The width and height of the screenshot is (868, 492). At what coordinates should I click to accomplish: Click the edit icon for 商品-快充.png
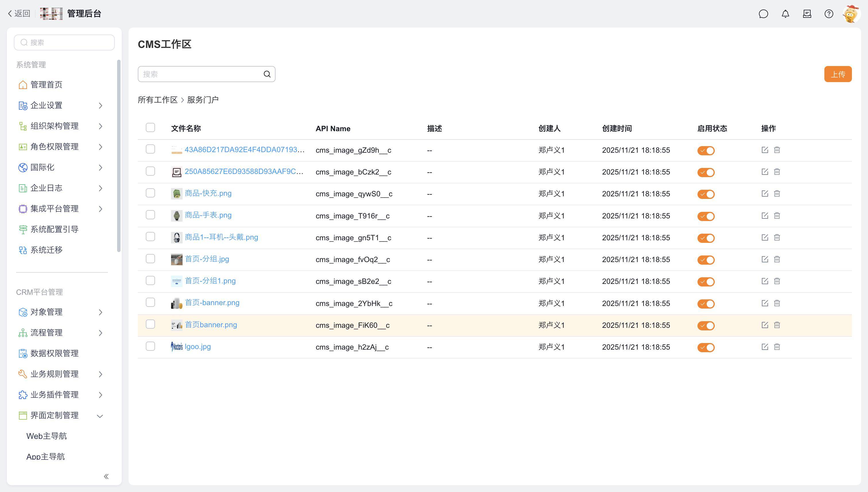[x=765, y=194]
